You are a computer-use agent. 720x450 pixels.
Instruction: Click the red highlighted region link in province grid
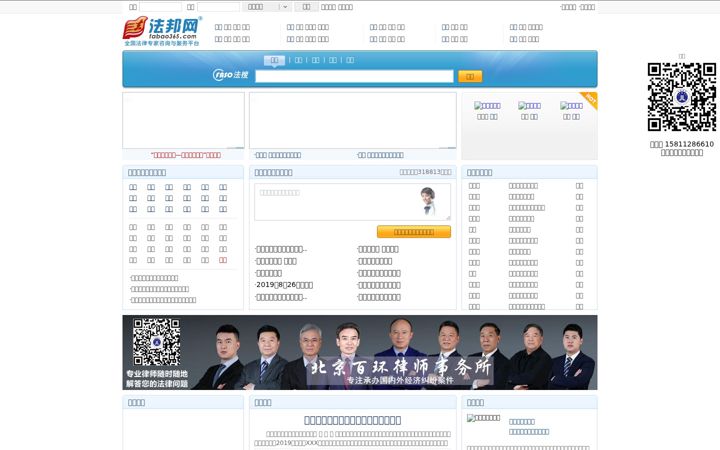[x=223, y=260]
